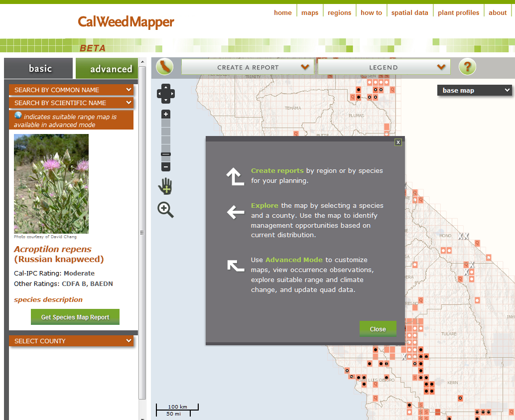This screenshot has width=515, height=420.
Task: Click the TULARE county label on map
Action: (449, 334)
